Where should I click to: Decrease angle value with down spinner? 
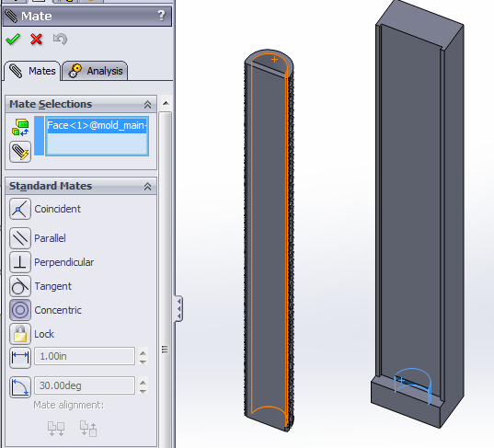point(143,391)
